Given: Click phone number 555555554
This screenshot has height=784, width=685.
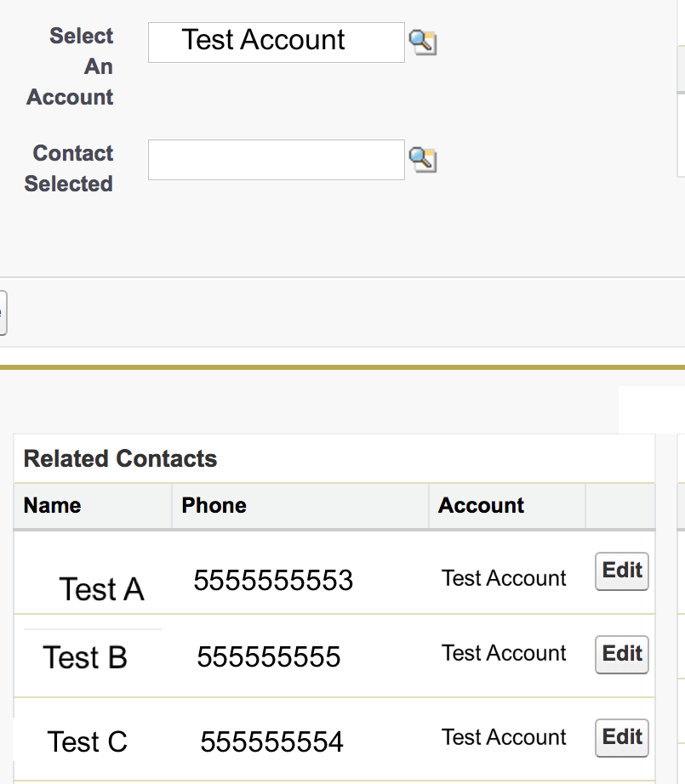Looking at the screenshot, I should (271, 742).
